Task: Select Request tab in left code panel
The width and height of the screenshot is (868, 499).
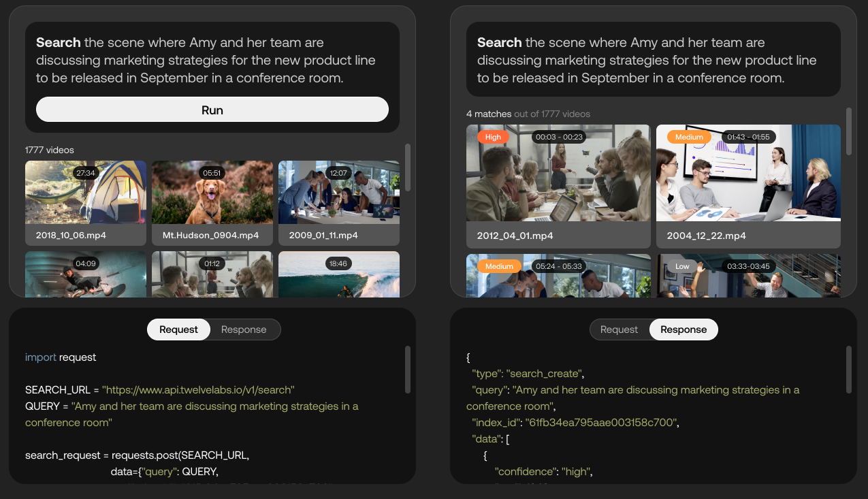Action: pos(179,329)
